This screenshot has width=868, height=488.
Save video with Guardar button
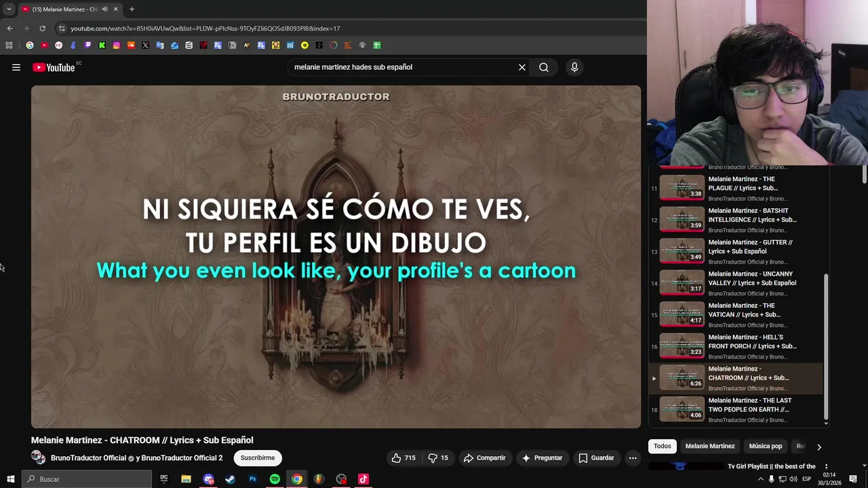(x=596, y=458)
